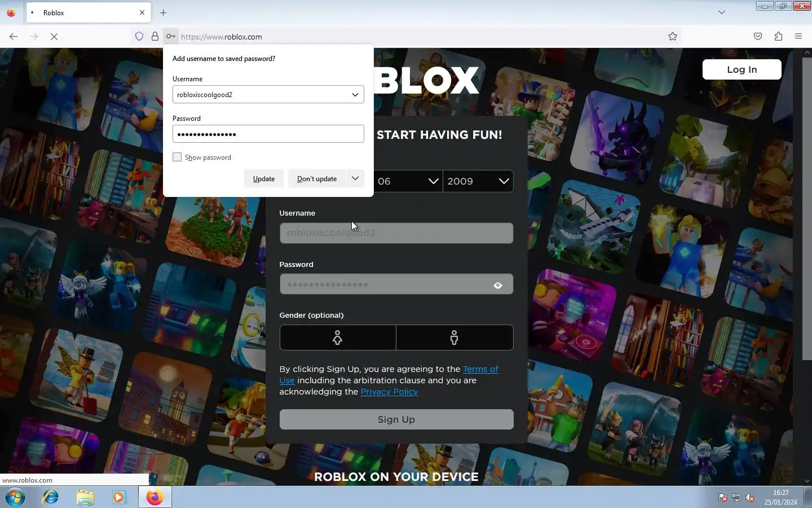
Task: Toggle password visibility eye icon
Action: pyautogui.click(x=498, y=285)
